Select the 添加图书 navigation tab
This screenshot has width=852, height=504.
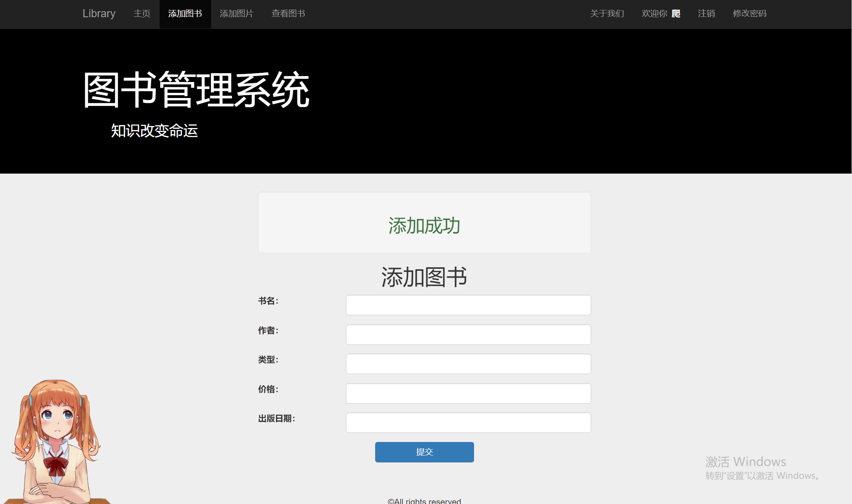[185, 14]
